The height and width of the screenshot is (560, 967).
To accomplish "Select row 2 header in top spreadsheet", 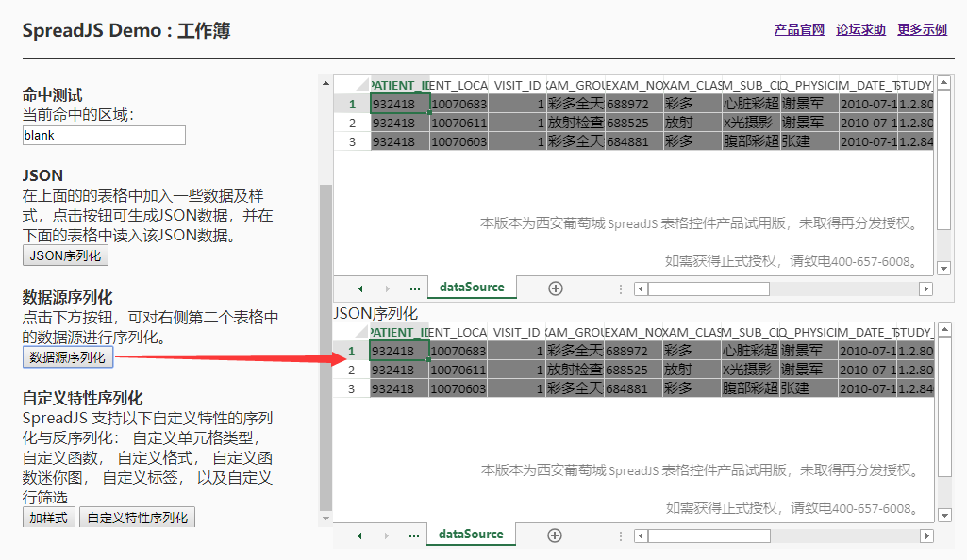I will [x=352, y=123].
